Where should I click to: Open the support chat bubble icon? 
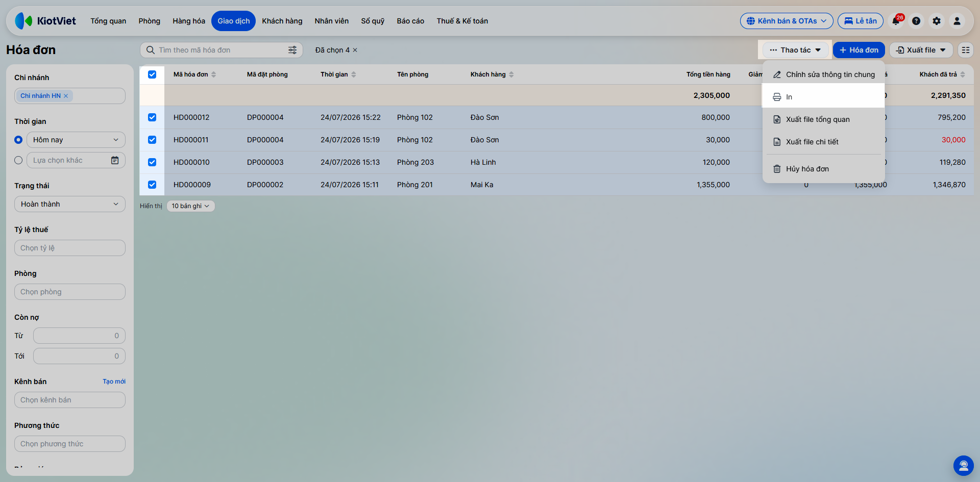coord(964,465)
